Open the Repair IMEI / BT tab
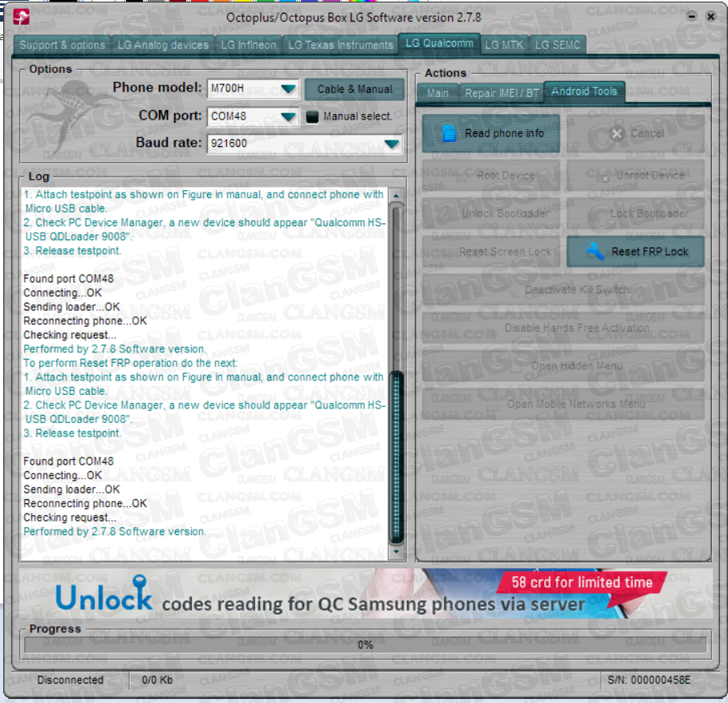The image size is (728, 703). 502,93
